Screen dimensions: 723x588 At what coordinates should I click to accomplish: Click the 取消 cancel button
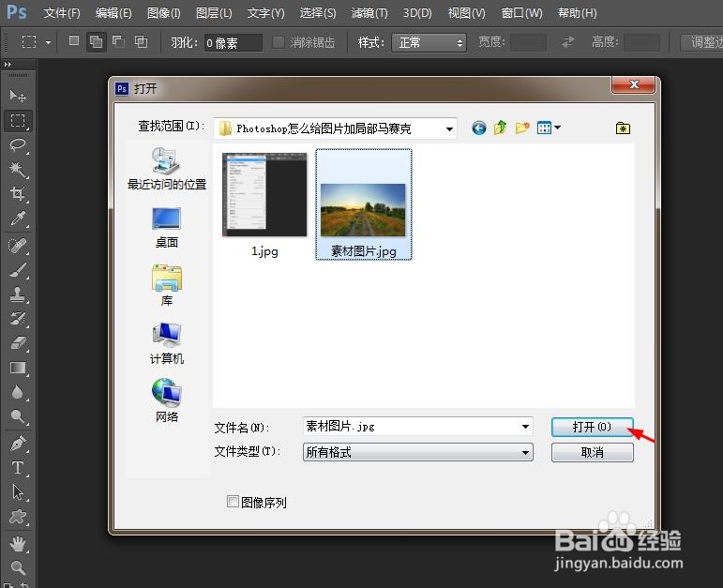pyautogui.click(x=592, y=452)
